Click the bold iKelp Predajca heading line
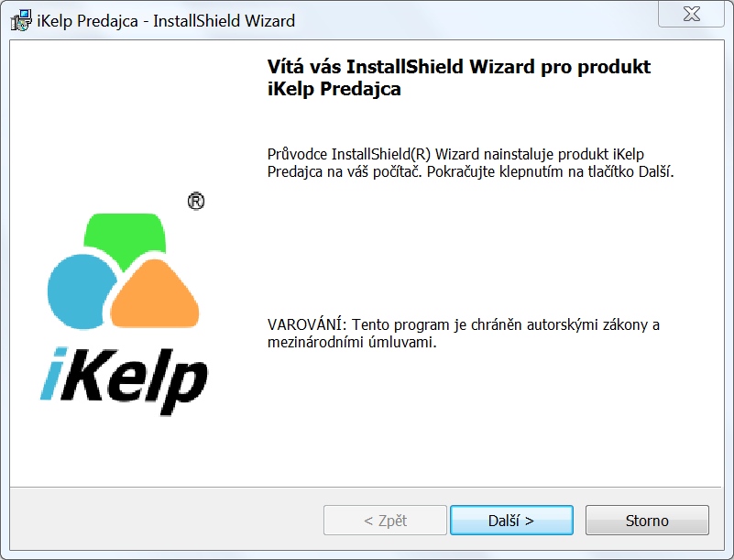This screenshot has height=560, width=734. (x=334, y=89)
